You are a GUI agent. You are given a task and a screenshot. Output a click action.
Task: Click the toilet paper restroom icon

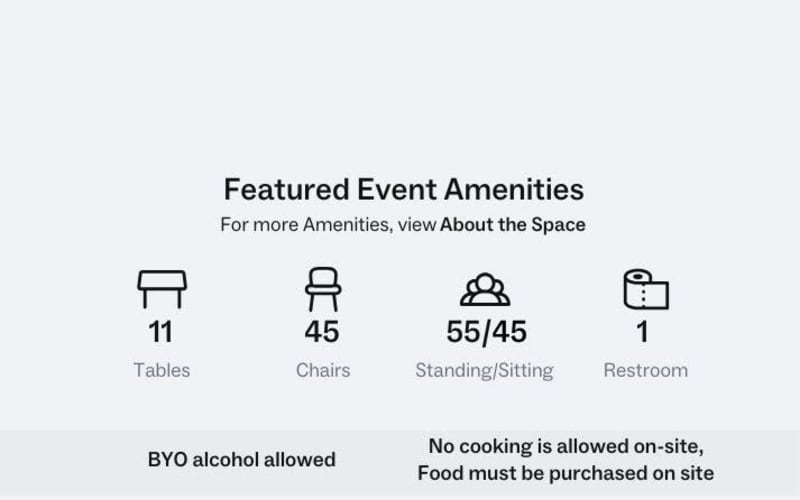[646, 289]
